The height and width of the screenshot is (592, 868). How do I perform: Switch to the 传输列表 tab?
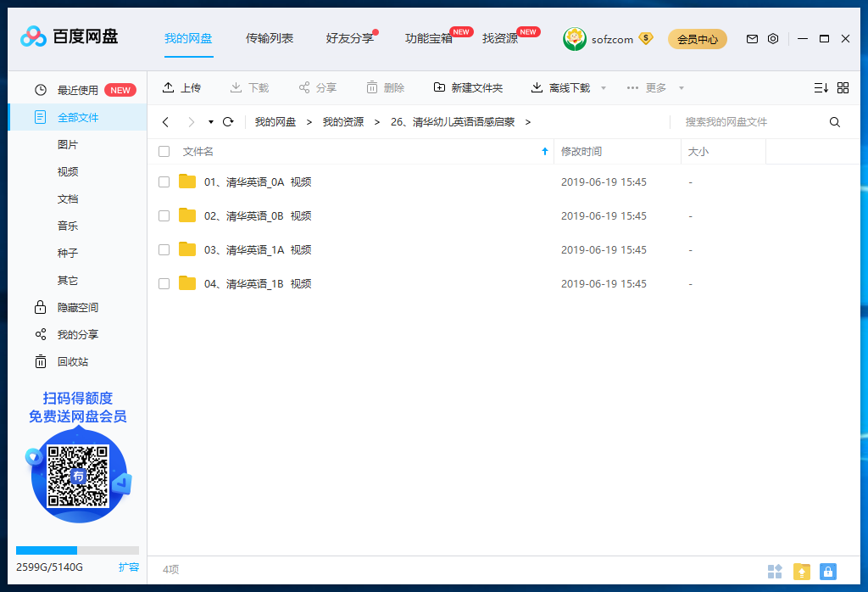click(x=270, y=38)
